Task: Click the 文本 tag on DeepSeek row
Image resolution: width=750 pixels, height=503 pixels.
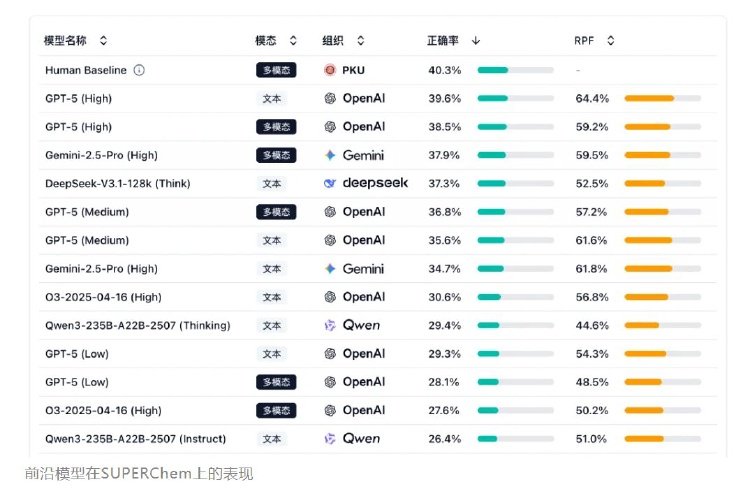Action: pos(272,183)
